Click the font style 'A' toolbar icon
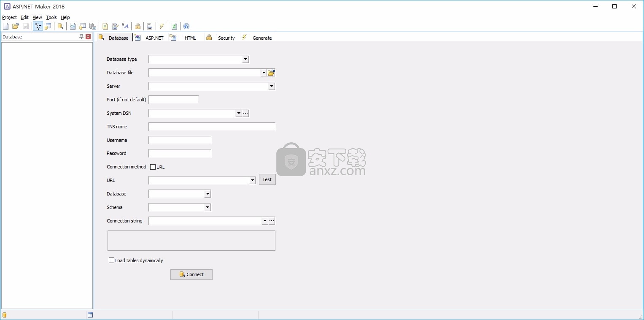The width and height of the screenshot is (644, 320). click(125, 26)
